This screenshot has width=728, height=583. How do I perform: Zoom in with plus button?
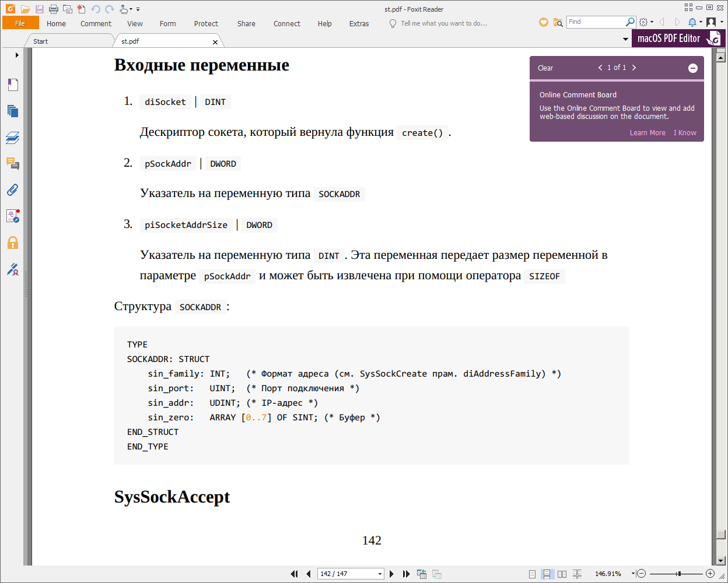pos(710,574)
